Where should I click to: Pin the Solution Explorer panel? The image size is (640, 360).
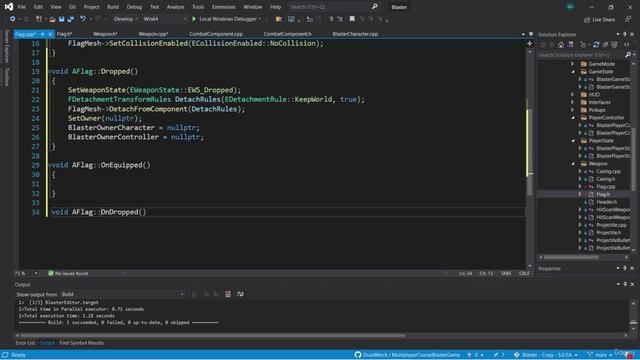[625, 34]
